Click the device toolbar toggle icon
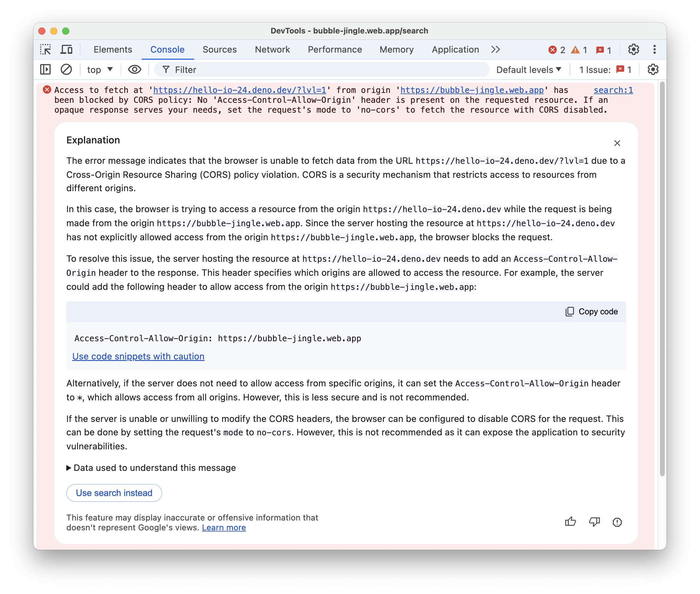This screenshot has height=594, width=700. pyautogui.click(x=67, y=50)
